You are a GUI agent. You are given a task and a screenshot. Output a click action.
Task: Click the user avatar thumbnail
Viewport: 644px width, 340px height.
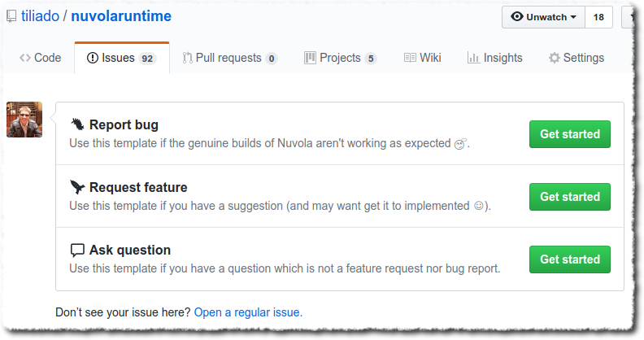24,120
